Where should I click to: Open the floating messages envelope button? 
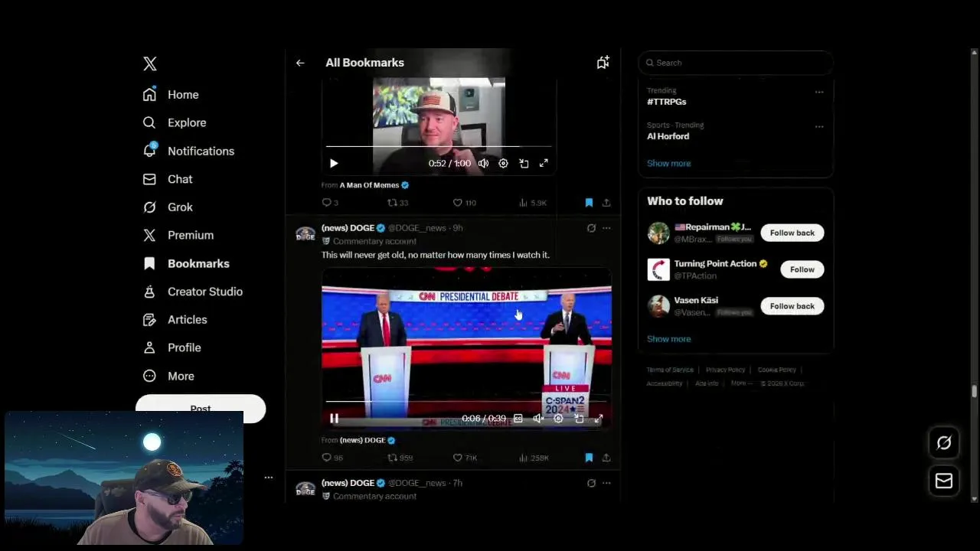click(x=944, y=481)
